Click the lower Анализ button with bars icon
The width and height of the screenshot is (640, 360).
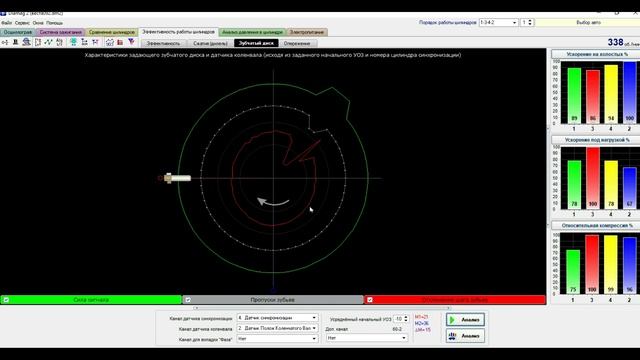pyautogui.click(x=465, y=336)
